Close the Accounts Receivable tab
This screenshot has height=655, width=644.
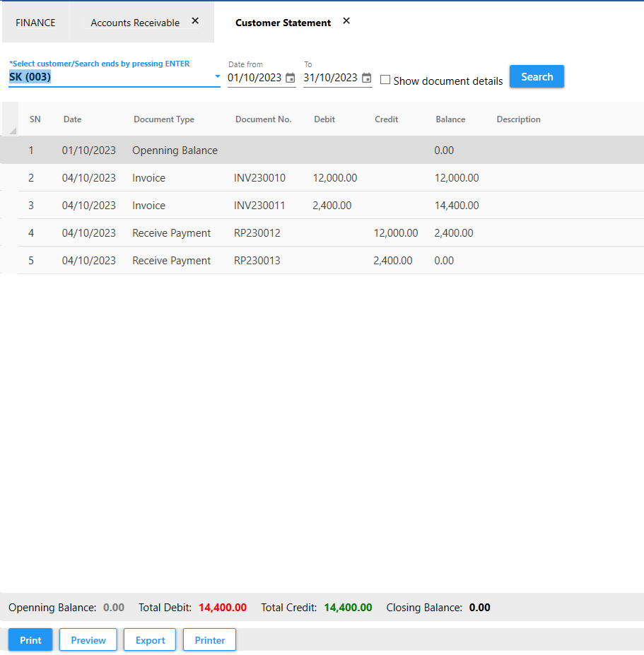tap(195, 21)
